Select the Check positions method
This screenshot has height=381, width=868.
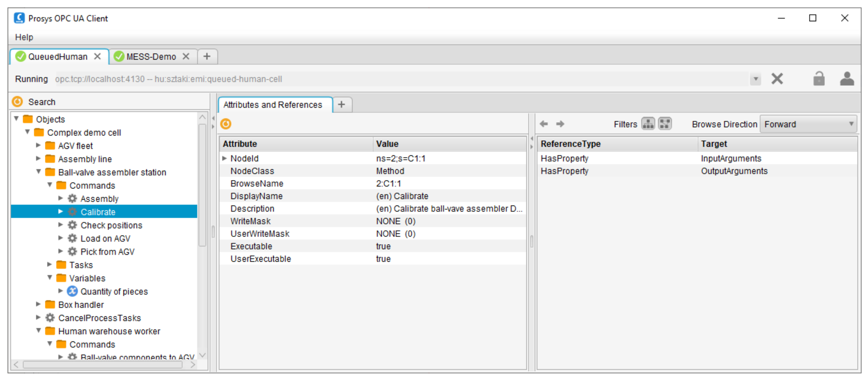111,225
